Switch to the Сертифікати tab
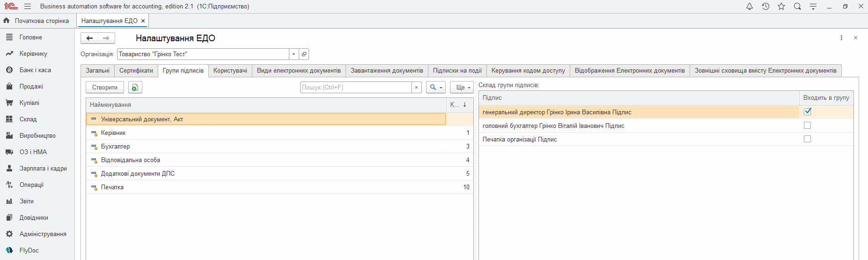 coord(136,71)
